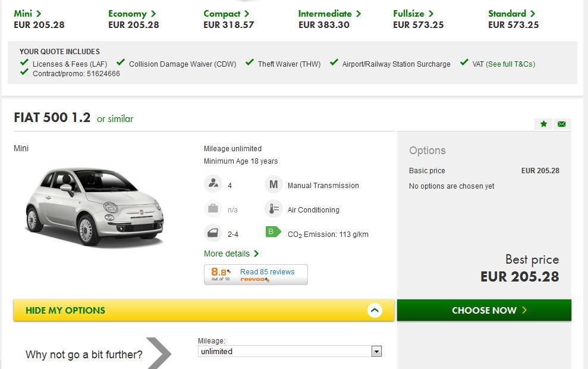Click 'CO2 Emission: 113 g/km' text

point(328,234)
